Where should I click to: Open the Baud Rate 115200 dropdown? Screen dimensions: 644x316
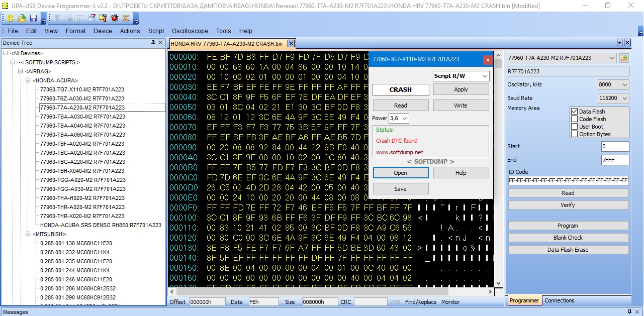[613, 98]
